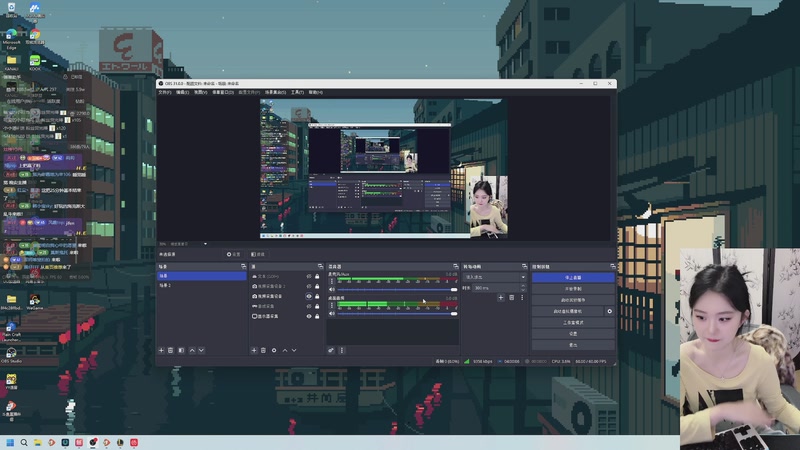Click the Stop Streaming blue button
The width and height of the screenshot is (800, 450).
point(573,278)
